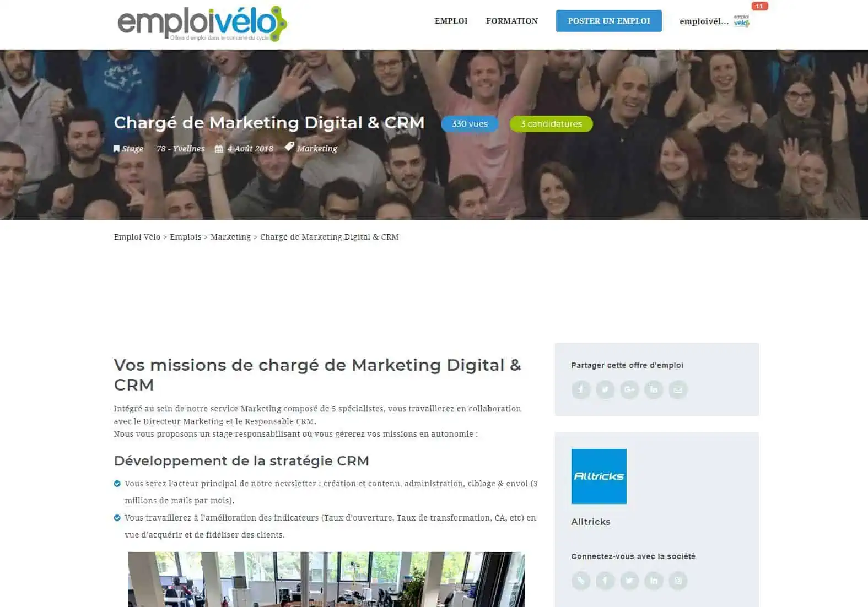
Task: Open the emploivélo account menu
Action: 714,21
